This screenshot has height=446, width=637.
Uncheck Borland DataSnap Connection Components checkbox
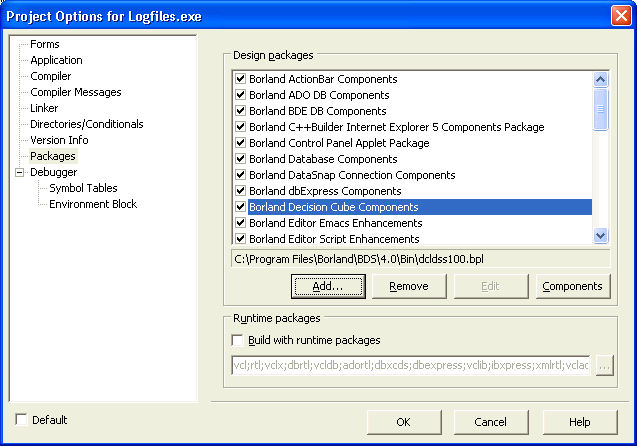point(240,175)
